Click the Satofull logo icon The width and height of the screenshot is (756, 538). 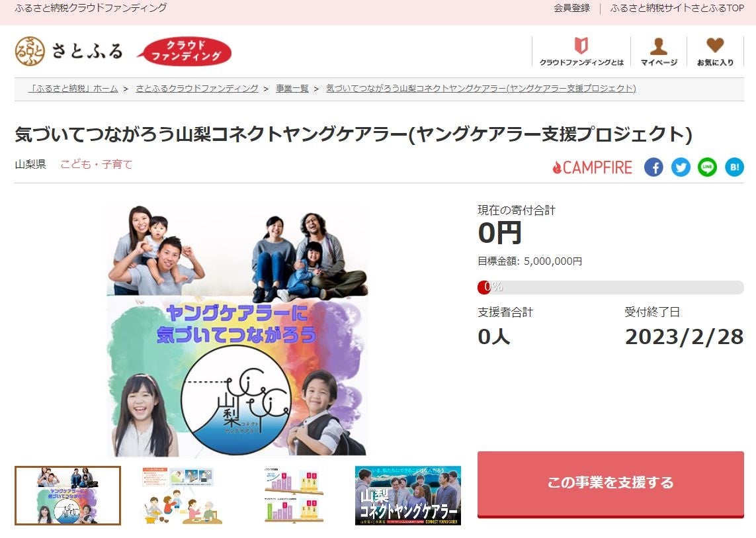[30, 51]
